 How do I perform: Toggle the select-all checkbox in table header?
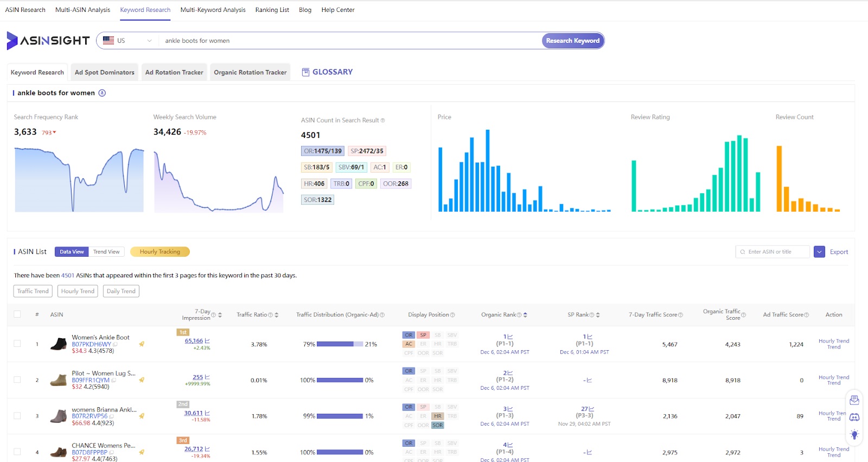coord(17,314)
